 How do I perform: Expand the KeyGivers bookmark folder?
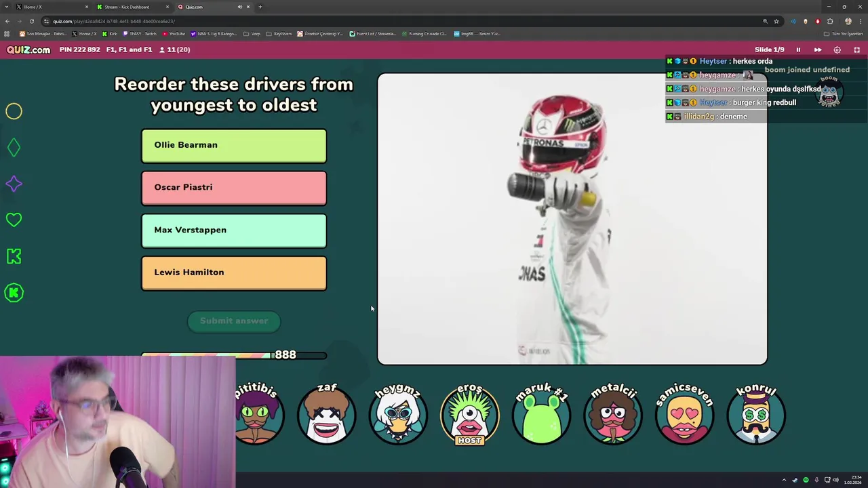[x=279, y=33]
